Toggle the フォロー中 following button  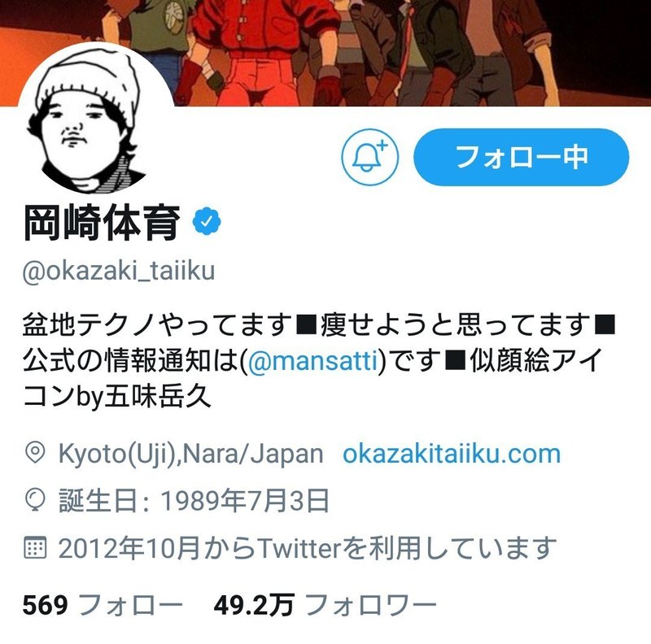(521, 157)
